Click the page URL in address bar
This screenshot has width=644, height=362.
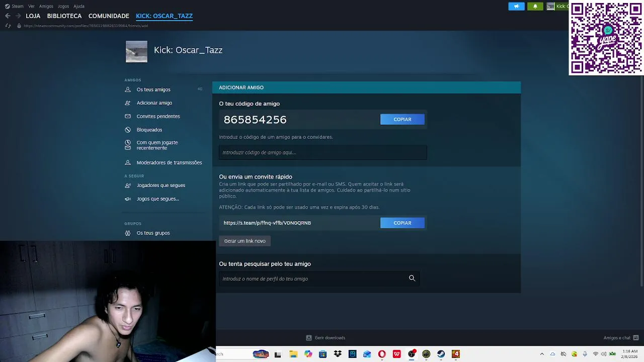click(x=86, y=26)
